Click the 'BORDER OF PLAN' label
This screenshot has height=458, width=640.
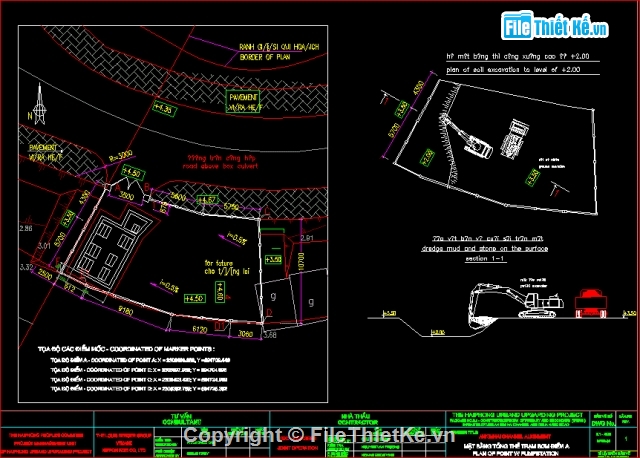[x=264, y=58]
